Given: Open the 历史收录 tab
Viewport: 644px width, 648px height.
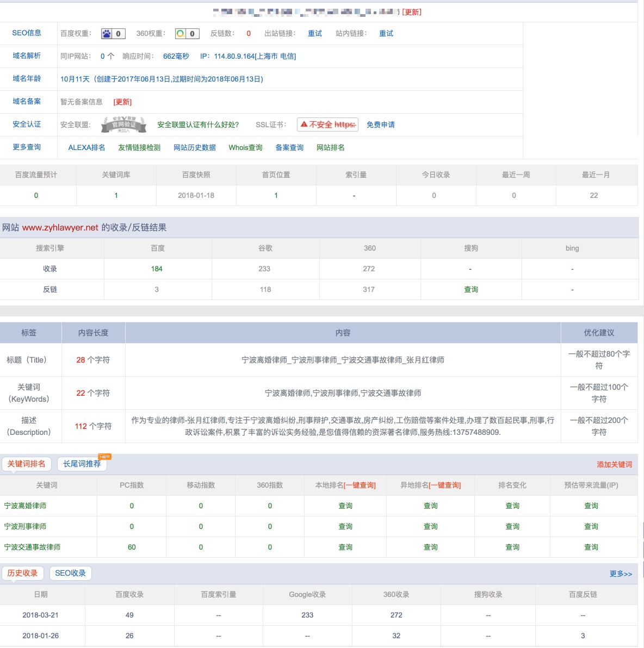Looking at the screenshot, I should (x=22, y=573).
